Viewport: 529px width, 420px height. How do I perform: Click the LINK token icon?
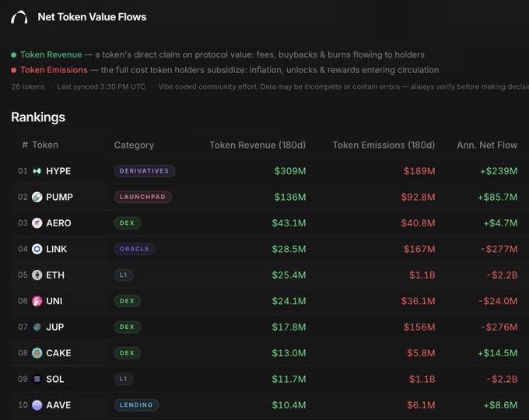coord(37,249)
